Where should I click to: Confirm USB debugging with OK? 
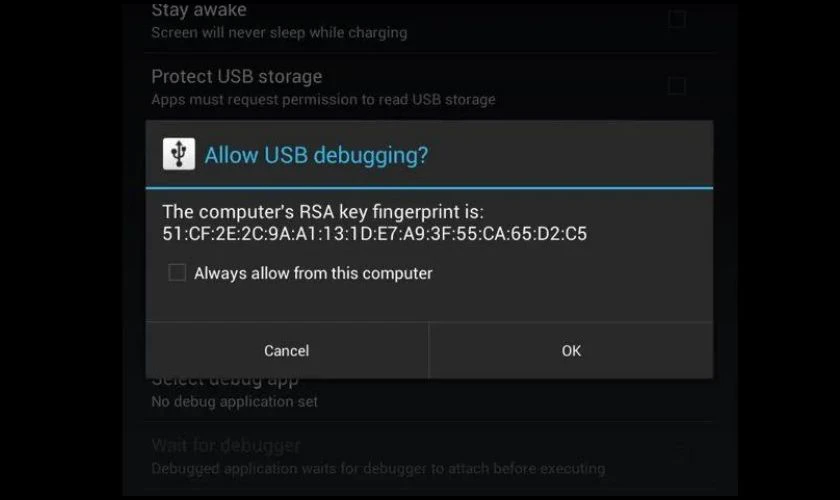pos(571,350)
